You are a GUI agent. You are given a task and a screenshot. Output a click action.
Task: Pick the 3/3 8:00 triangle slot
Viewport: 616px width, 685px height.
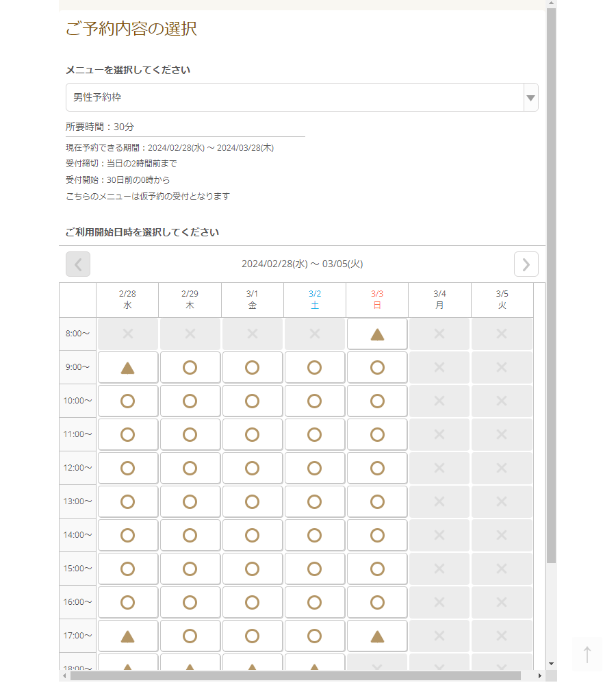(x=377, y=334)
